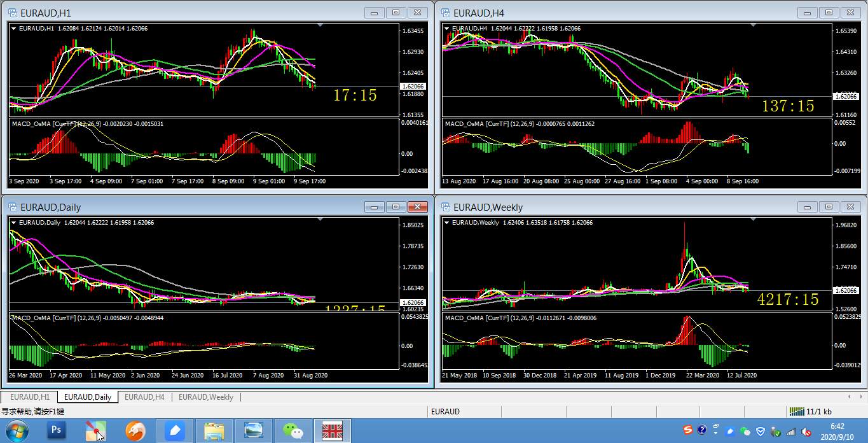Click the H1 chart 1.62066 price label

click(413, 86)
